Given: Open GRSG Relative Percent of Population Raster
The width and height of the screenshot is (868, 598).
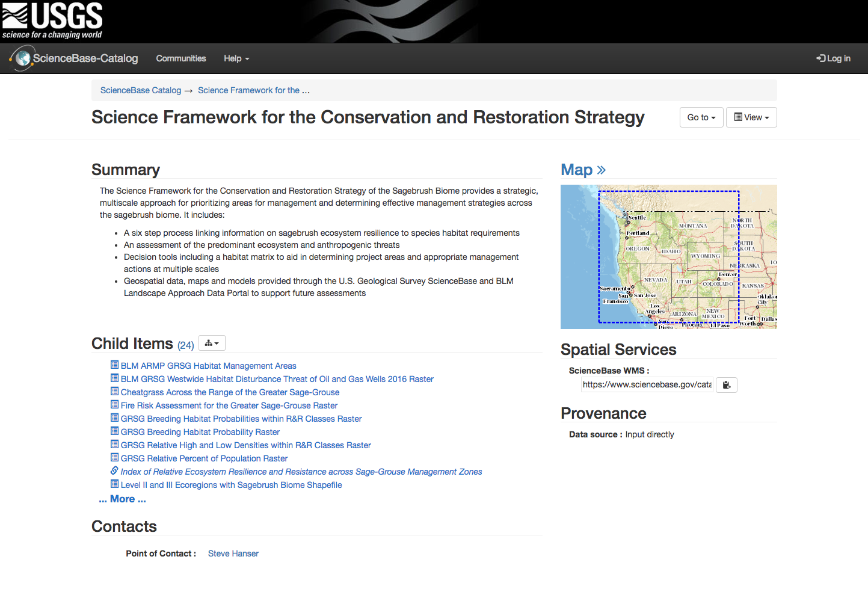Looking at the screenshot, I should click(205, 458).
